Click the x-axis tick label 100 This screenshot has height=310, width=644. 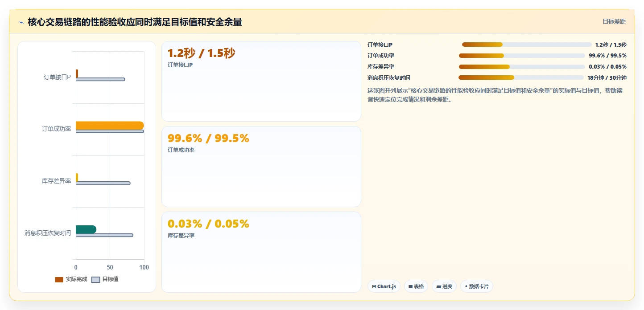click(144, 267)
